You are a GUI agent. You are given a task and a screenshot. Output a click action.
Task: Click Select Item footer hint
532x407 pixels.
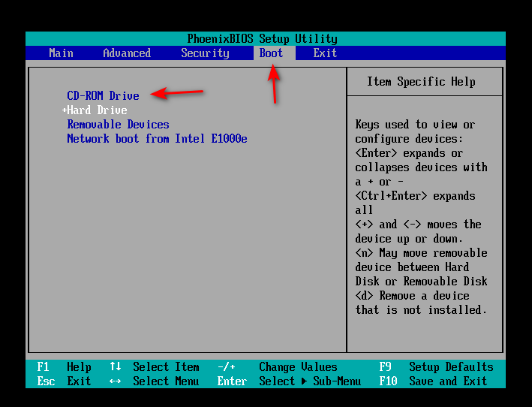pos(166,366)
